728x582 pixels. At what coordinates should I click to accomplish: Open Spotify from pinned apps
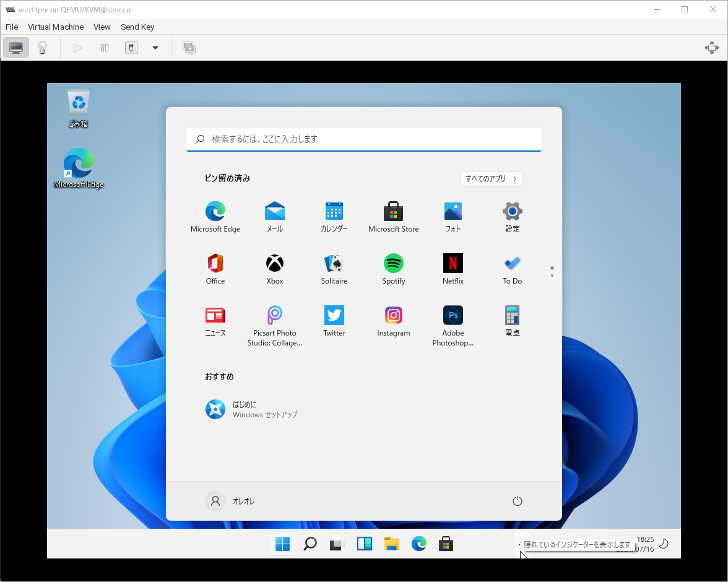[394, 269]
